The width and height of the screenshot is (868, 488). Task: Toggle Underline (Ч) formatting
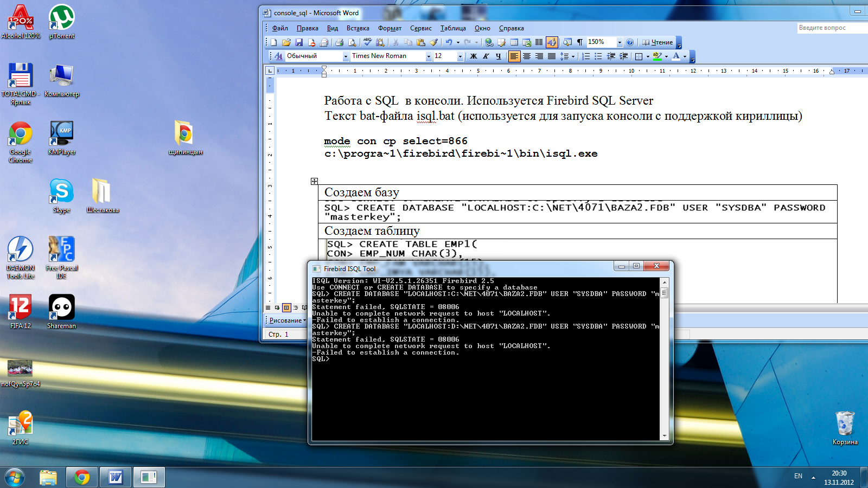pos(499,56)
